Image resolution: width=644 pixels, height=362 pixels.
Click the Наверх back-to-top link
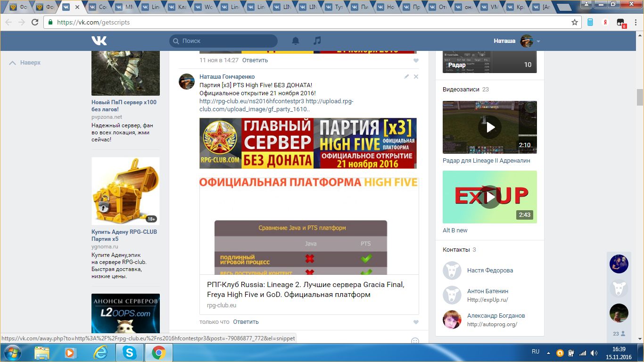coord(25,63)
